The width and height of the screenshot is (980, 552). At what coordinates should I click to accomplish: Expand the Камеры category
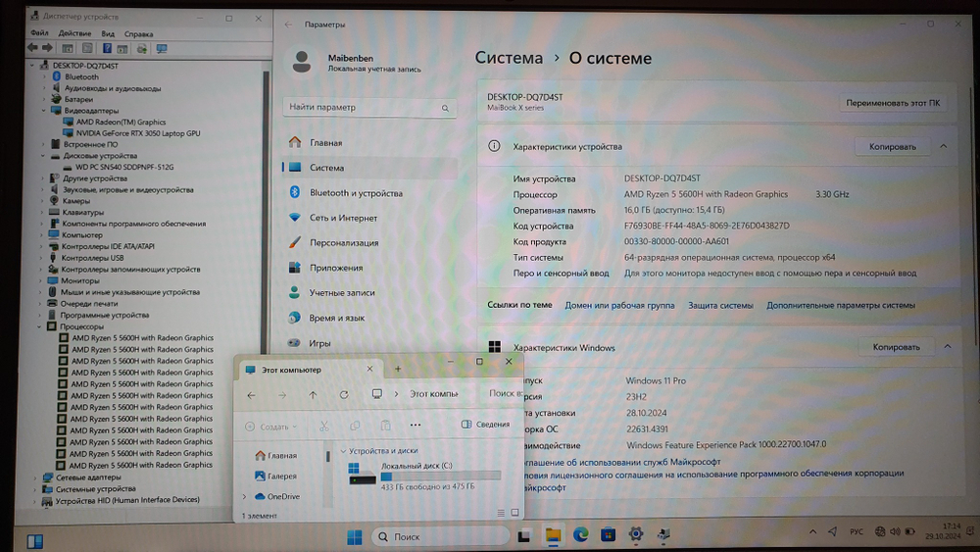(x=43, y=201)
